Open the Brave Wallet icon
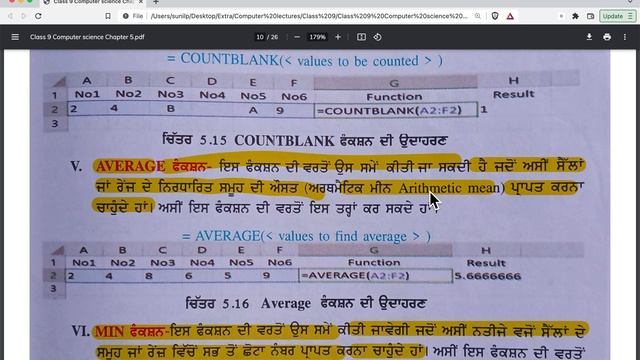The width and height of the screenshot is (640, 360). [591, 16]
